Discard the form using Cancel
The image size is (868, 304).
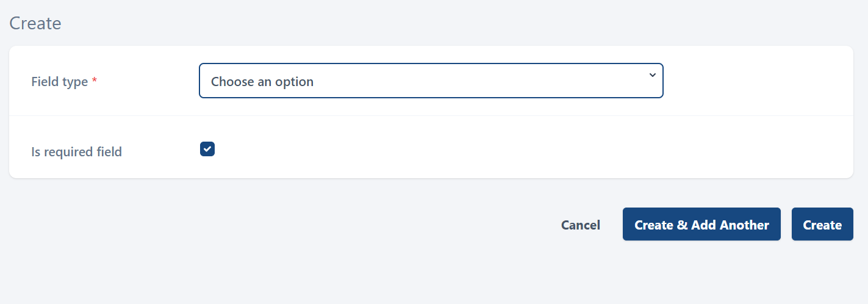[x=580, y=225]
